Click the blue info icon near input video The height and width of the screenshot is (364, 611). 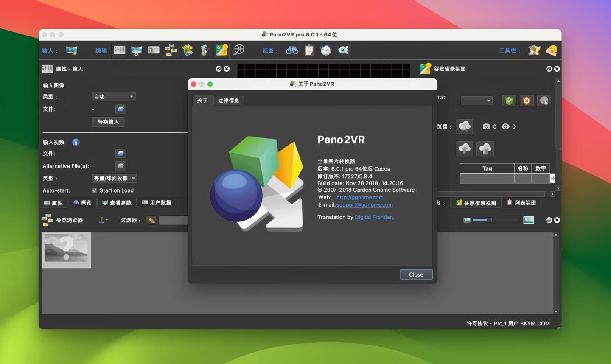pos(76,142)
